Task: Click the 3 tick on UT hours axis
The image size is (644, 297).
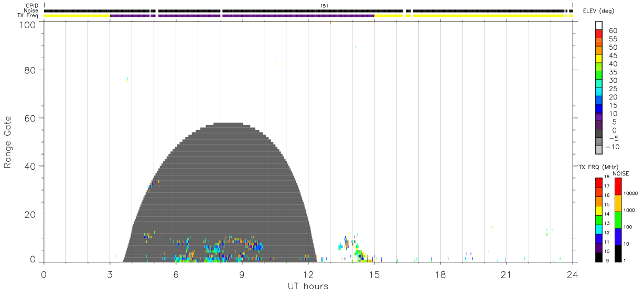Action: point(110,274)
